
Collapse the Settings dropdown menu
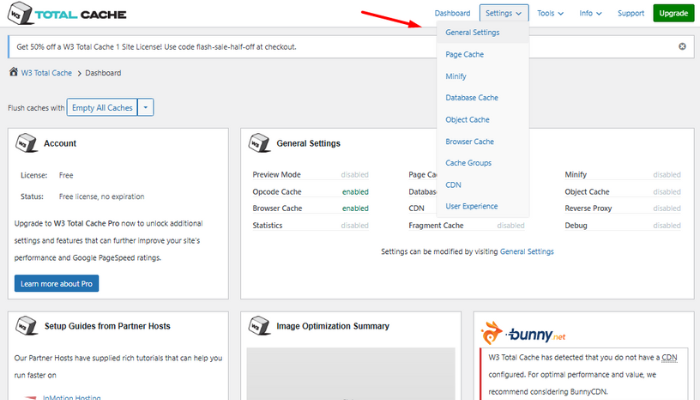pos(504,13)
